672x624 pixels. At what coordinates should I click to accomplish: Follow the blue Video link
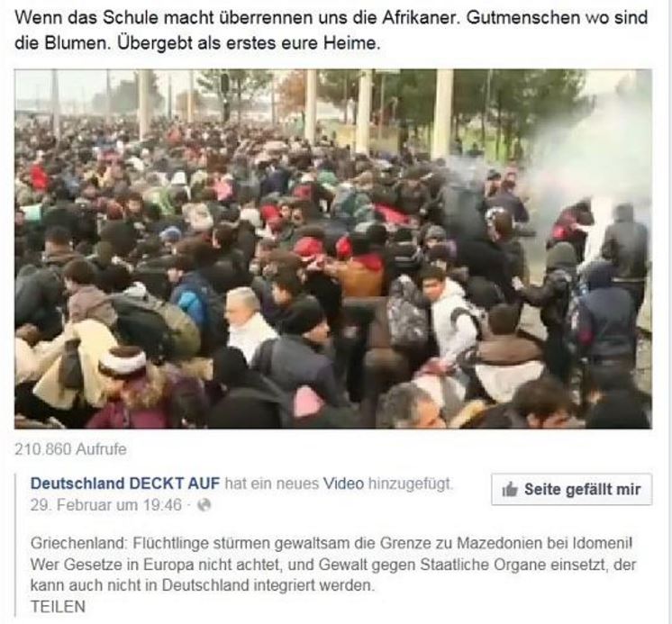pos(343,484)
